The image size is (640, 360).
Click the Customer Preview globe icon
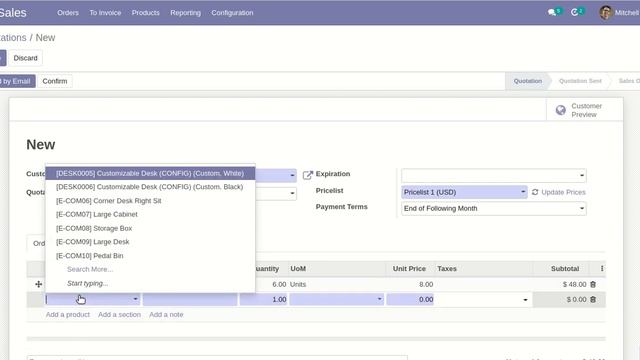click(561, 110)
